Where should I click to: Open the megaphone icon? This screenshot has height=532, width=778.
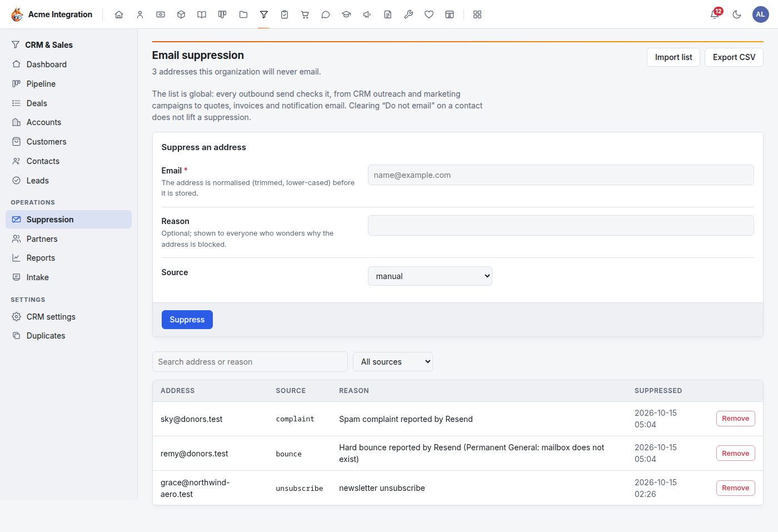pos(367,14)
